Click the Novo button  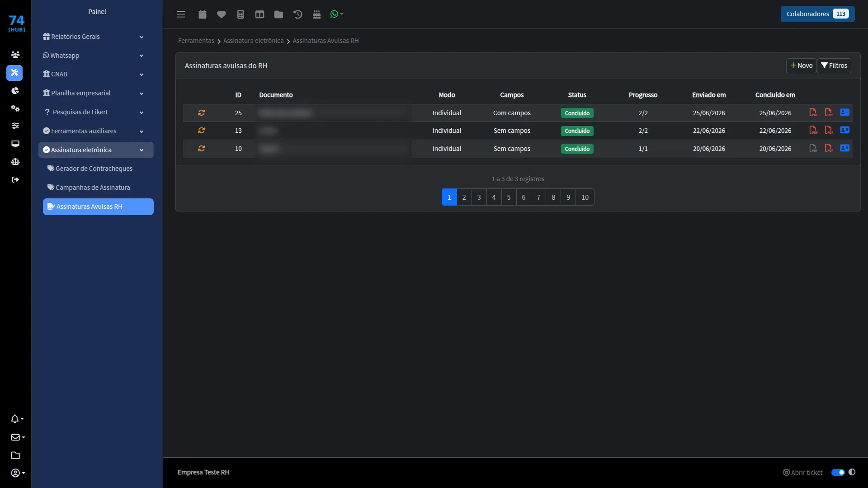[801, 66]
